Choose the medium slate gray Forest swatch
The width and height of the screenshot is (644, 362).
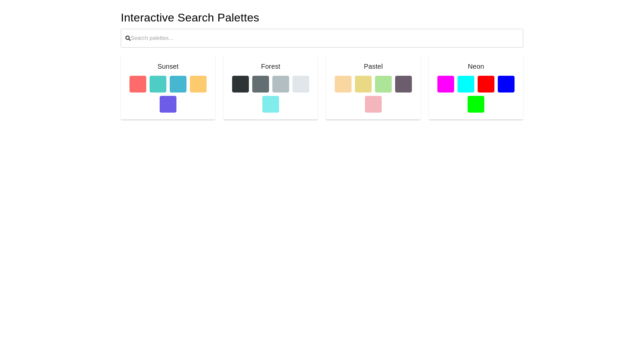[x=260, y=84]
